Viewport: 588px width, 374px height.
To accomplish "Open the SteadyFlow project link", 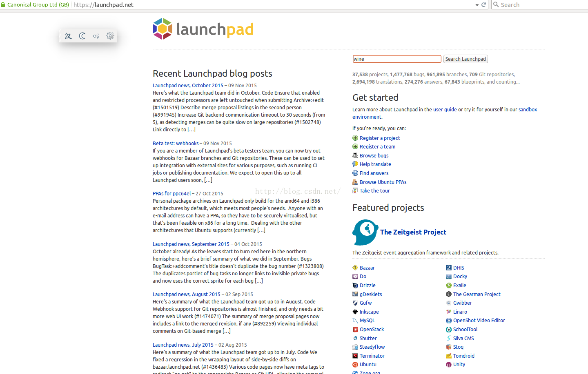I will [x=372, y=347].
